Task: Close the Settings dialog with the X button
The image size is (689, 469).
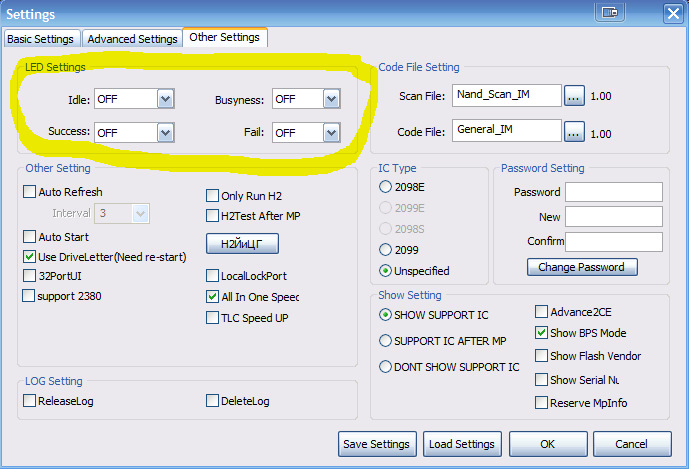Action: 673,13
